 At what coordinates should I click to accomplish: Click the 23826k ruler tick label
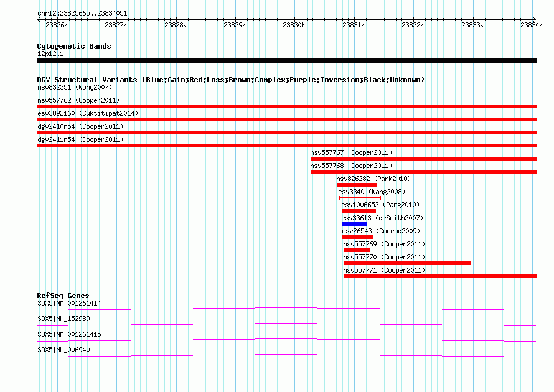[x=57, y=25]
